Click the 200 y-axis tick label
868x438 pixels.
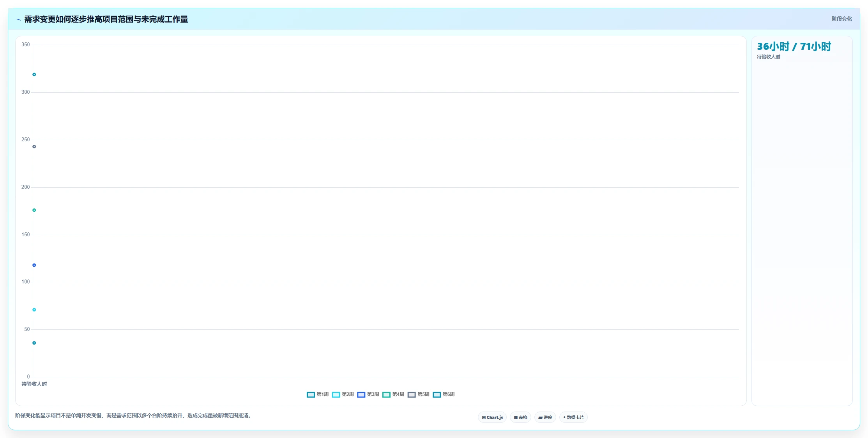25,187
